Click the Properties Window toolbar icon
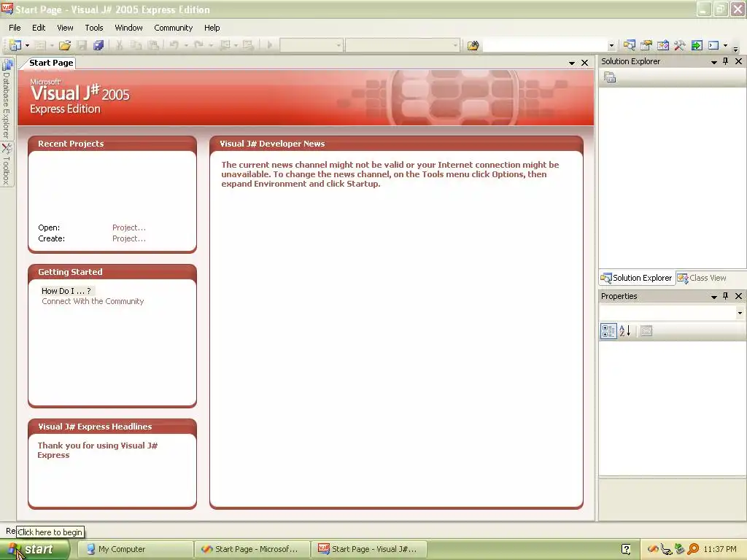The width and height of the screenshot is (747, 560). coord(646,45)
